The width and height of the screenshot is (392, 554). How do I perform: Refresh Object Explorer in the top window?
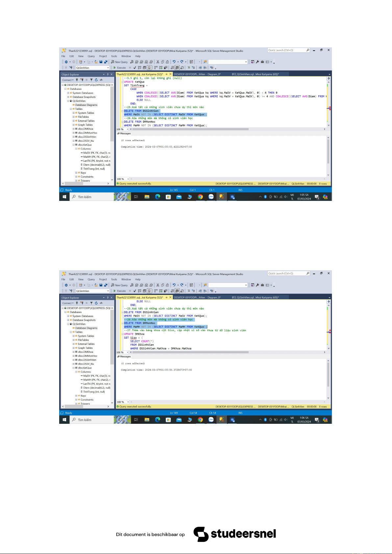click(x=96, y=80)
